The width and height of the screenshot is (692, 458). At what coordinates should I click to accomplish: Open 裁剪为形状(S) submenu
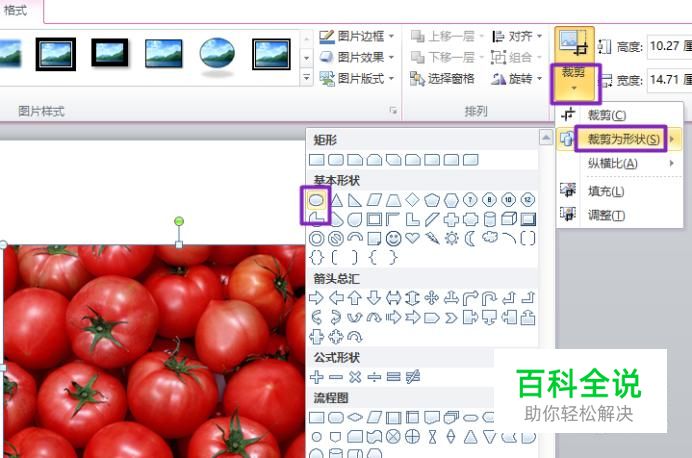(620, 139)
